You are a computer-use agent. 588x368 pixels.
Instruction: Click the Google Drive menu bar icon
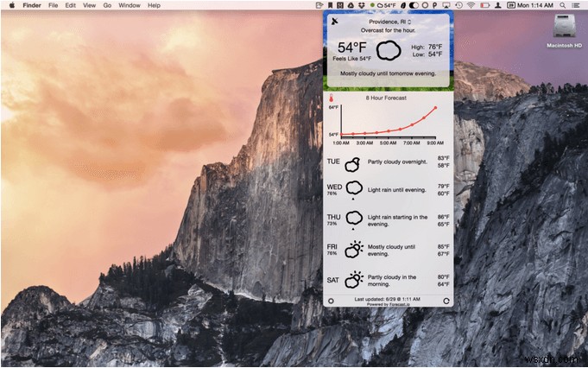(x=351, y=5)
